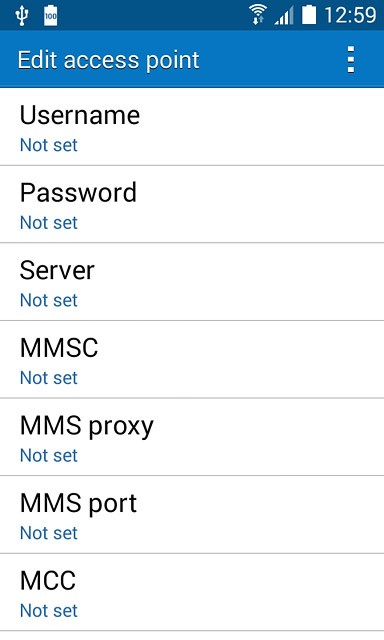
Task: Open the MMS port setting
Action: coord(192,515)
